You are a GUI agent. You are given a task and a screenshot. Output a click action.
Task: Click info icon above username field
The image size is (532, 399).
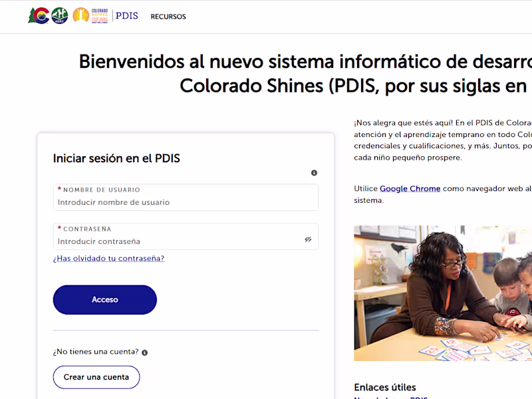tap(314, 173)
